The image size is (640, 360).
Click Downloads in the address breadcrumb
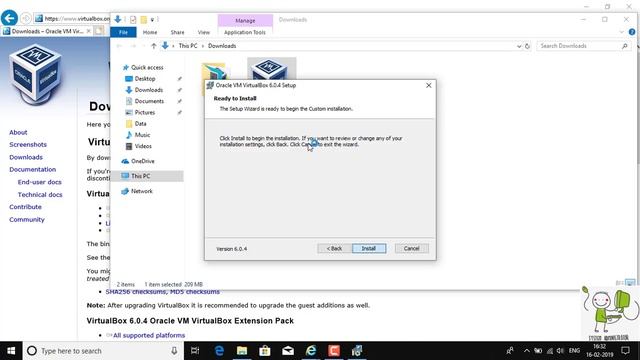point(222,46)
